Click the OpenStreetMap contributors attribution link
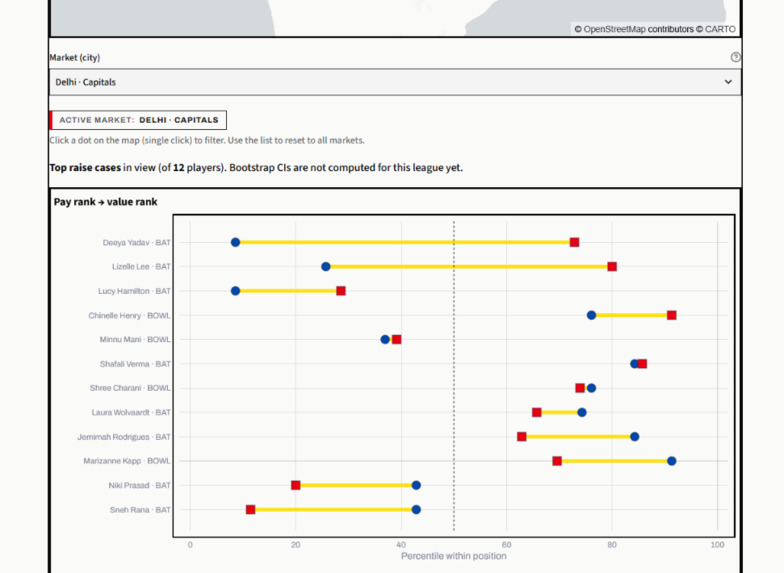This screenshot has height=573, width=784. [x=638, y=29]
